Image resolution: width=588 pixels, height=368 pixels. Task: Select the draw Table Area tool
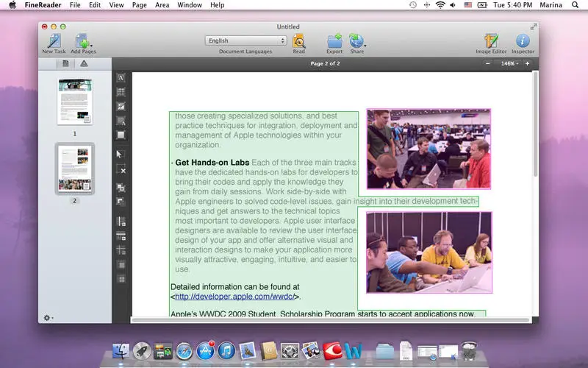pos(121,92)
